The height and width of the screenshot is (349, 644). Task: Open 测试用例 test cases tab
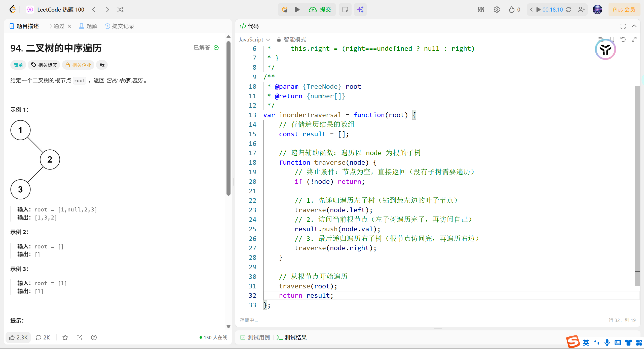point(255,337)
